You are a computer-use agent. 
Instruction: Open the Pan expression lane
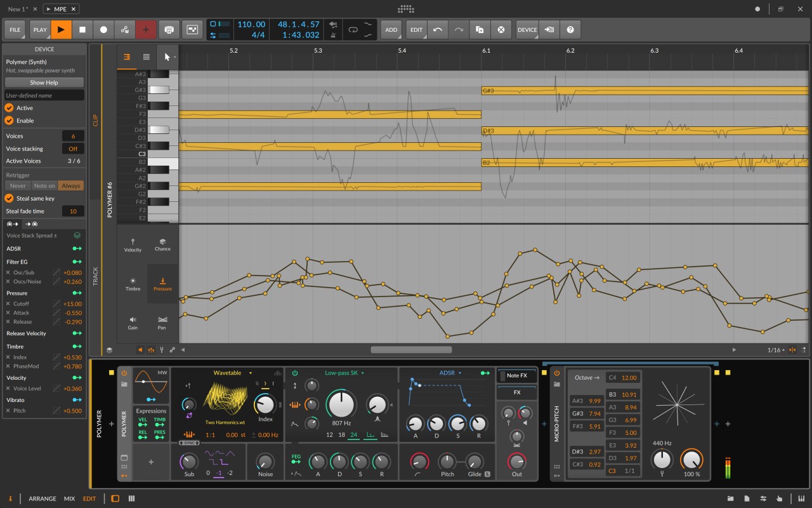(162, 323)
